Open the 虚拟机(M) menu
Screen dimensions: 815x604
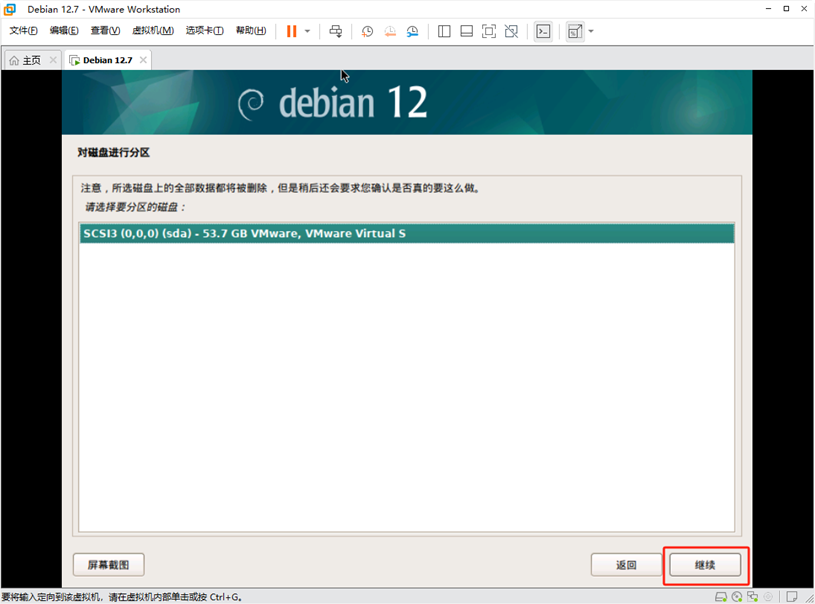(153, 31)
